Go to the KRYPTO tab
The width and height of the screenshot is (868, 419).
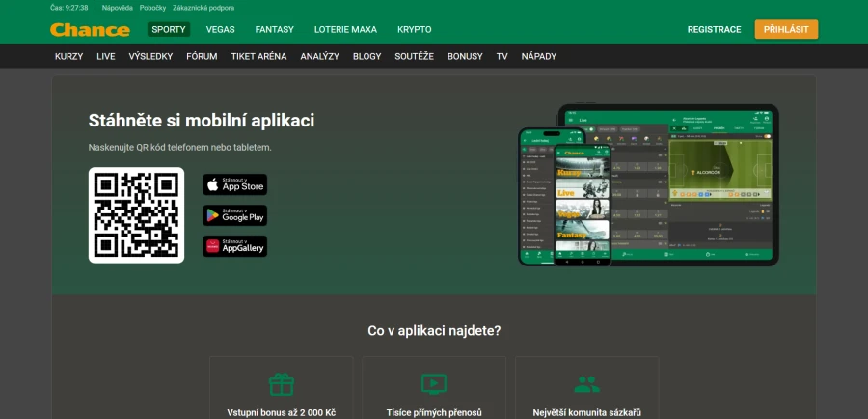(x=415, y=29)
